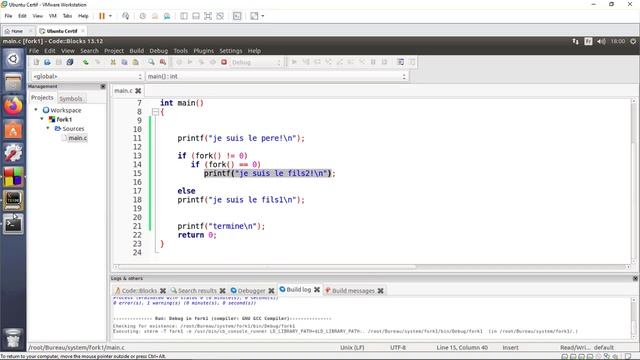This screenshot has width=640, height=360.
Task: Open the Debug build target dropdown
Action: (x=256, y=62)
